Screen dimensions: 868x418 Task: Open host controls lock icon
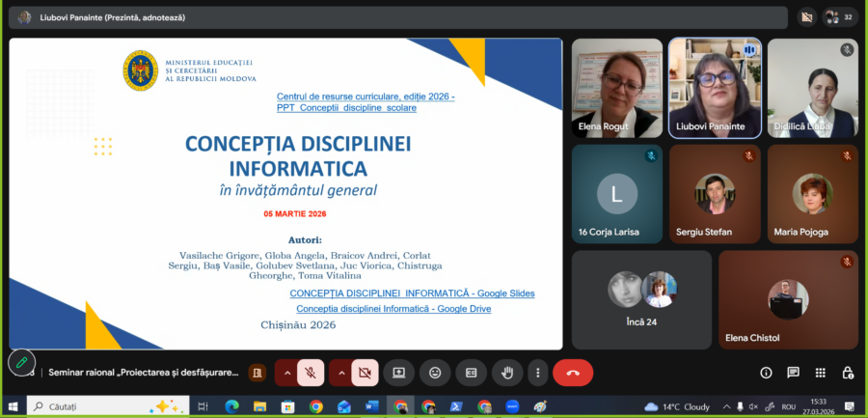tap(848, 372)
